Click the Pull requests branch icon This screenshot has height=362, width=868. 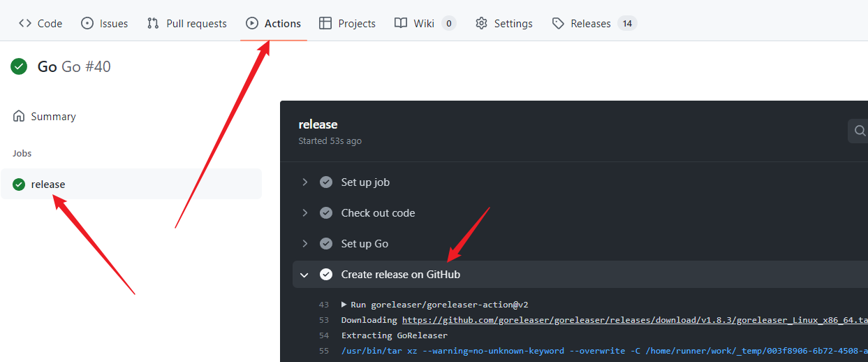(x=153, y=23)
